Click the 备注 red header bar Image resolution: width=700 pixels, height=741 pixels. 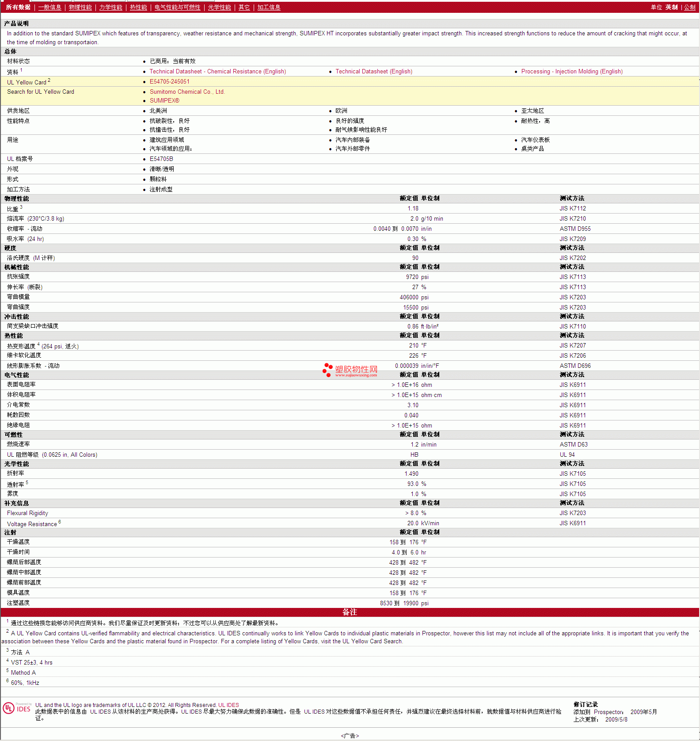[x=350, y=612]
